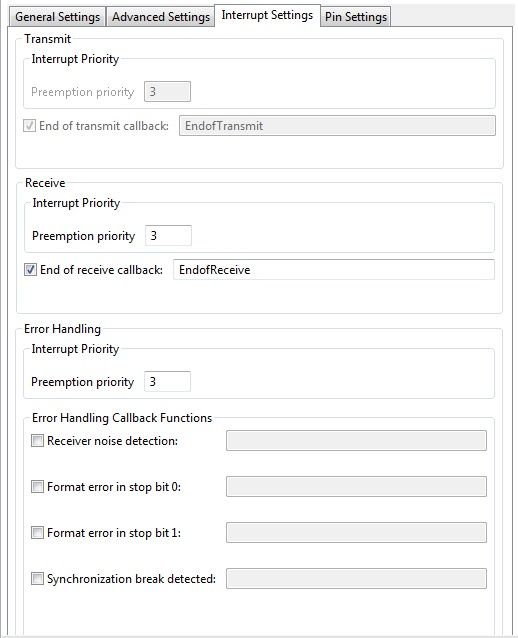Click the End of transmit callback checkbox
Screen dimensions: 518x638
pos(29,125)
